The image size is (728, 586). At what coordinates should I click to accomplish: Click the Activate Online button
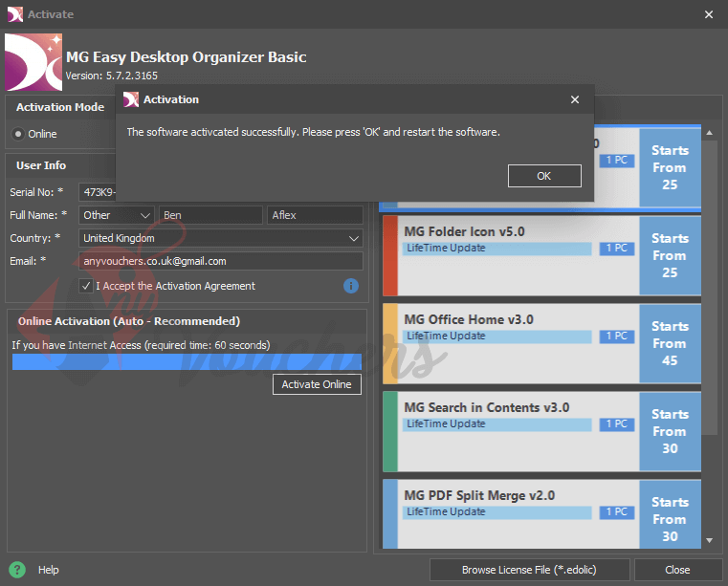[x=317, y=384]
